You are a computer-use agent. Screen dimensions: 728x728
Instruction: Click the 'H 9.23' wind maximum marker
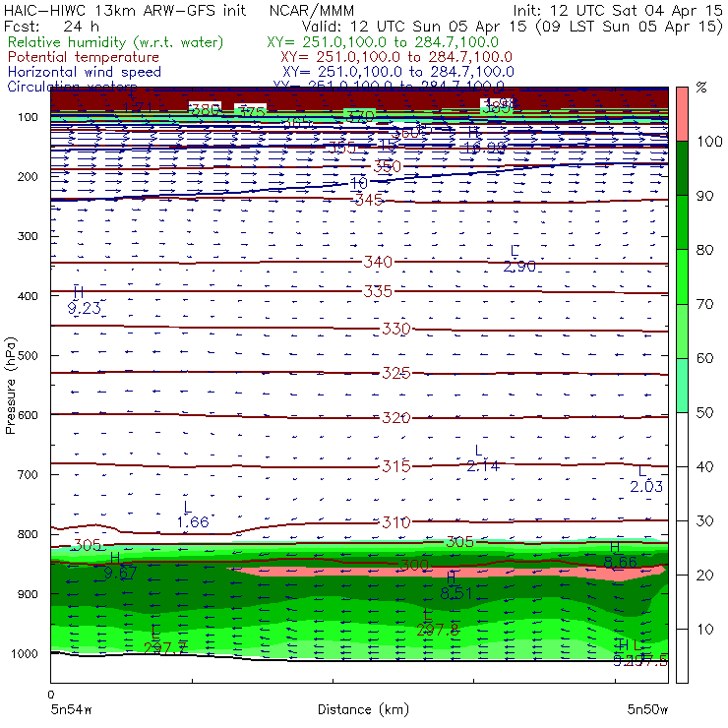tap(84, 300)
